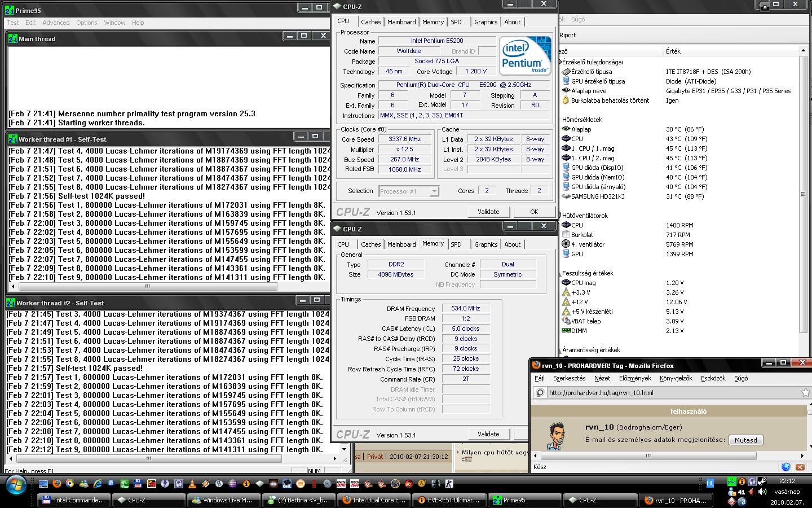This screenshot has height=508, width=812.
Task: Launch Firefox from the quick launch bar
Action: coord(56,484)
